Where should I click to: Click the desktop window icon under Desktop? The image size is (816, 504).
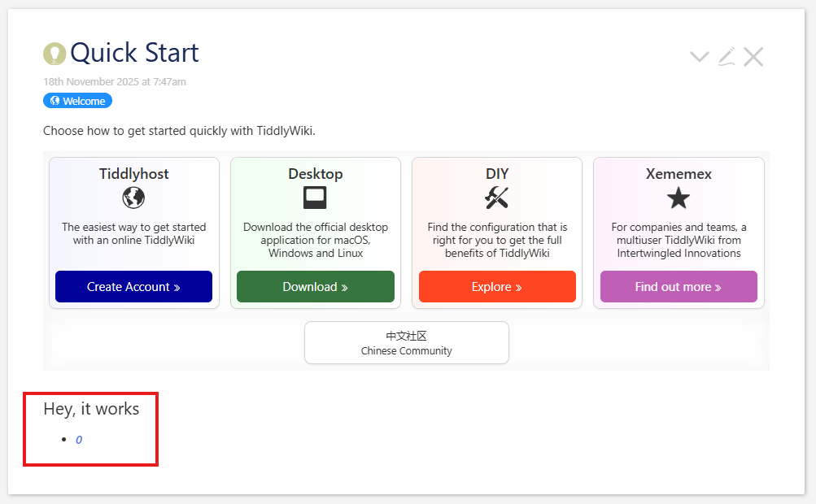(x=315, y=198)
